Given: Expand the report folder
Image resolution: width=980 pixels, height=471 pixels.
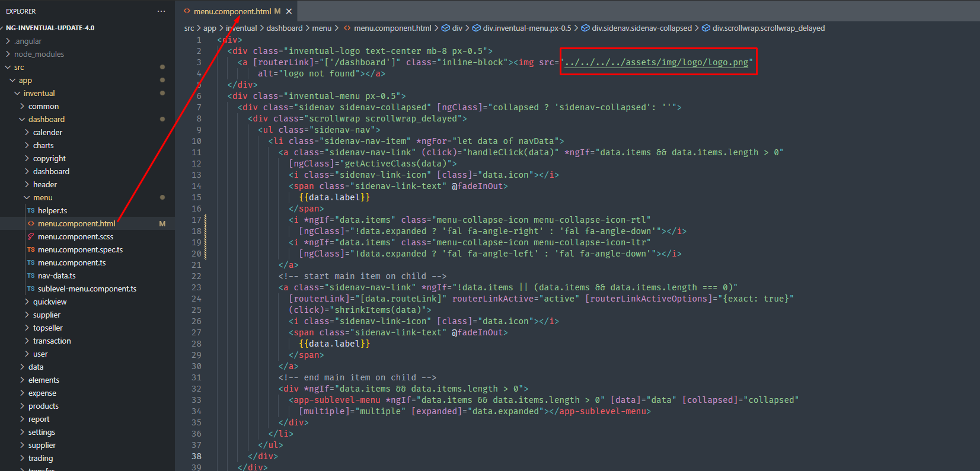Looking at the screenshot, I should pyautogui.click(x=39, y=419).
